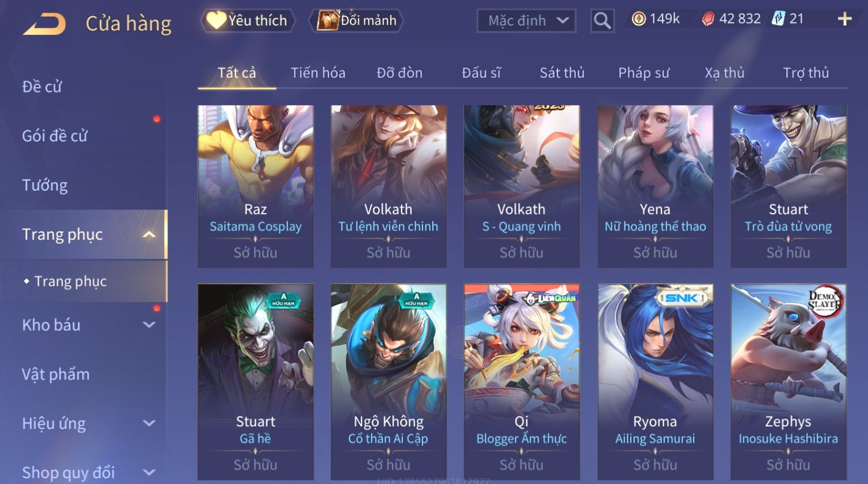This screenshot has width=868, height=484.
Task: Add currency with the plus icon
Action: click(844, 19)
